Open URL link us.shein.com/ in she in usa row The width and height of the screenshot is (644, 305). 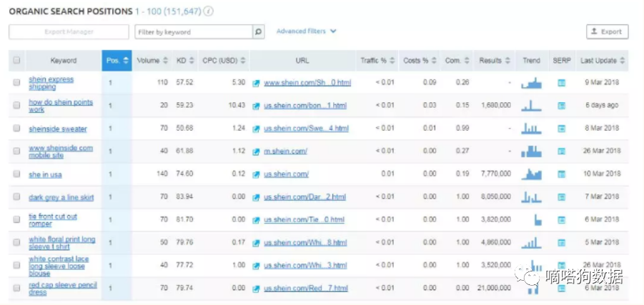286,174
